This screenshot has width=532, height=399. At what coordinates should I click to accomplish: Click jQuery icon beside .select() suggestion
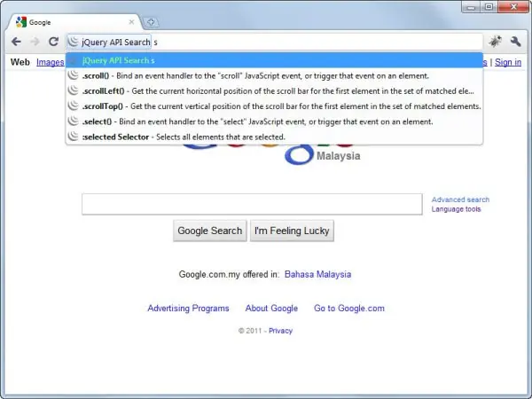point(73,121)
